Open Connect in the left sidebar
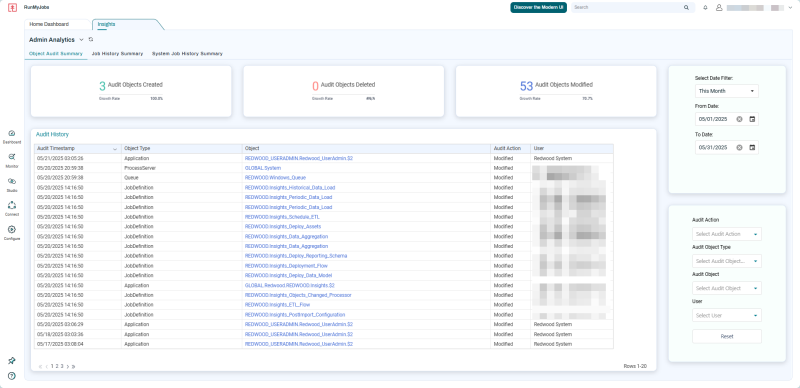800x388 pixels. pyautogui.click(x=12, y=208)
